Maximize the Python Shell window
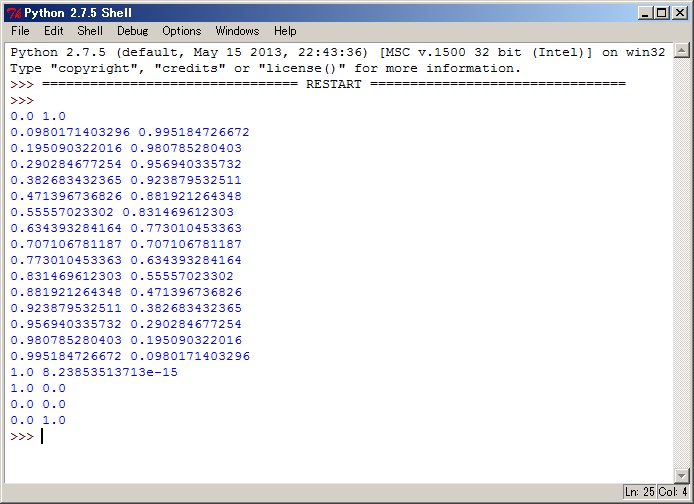This screenshot has width=694, height=504. [x=661, y=12]
